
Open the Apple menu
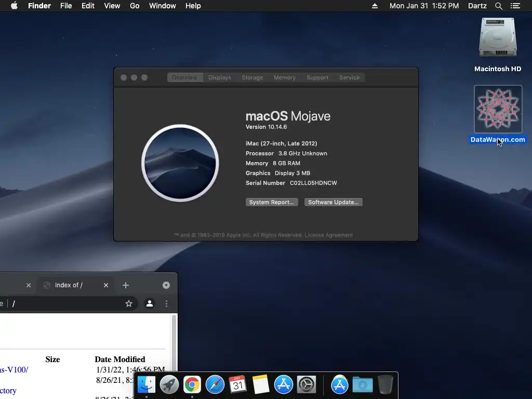[14, 6]
